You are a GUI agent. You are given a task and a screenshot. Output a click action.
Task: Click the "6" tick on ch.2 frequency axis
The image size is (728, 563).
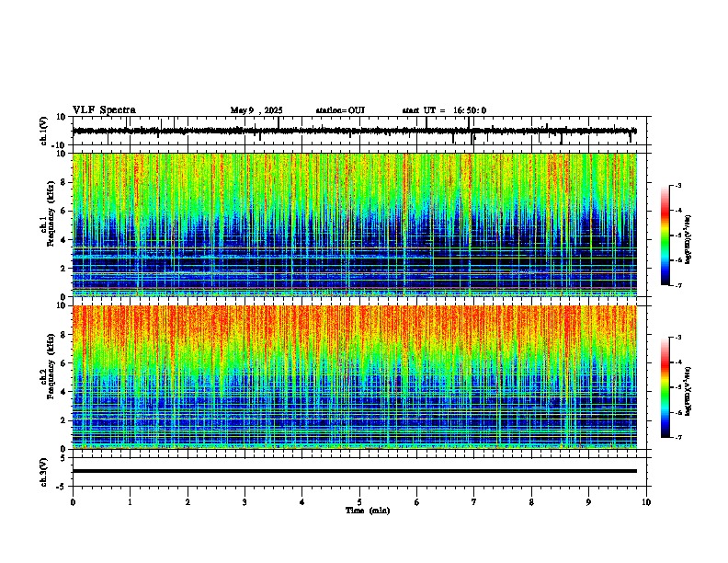[x=64, y=363]
